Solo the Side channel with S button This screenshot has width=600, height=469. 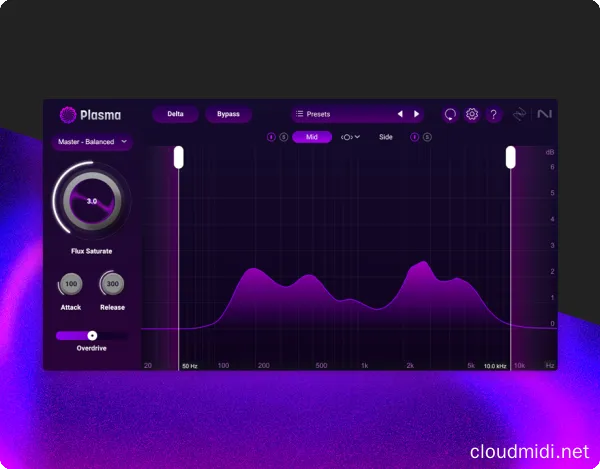click(x=428, y=137)
